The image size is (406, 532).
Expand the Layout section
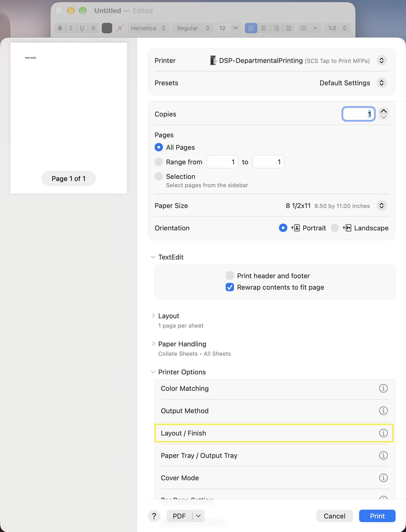[x=153, y=316]
